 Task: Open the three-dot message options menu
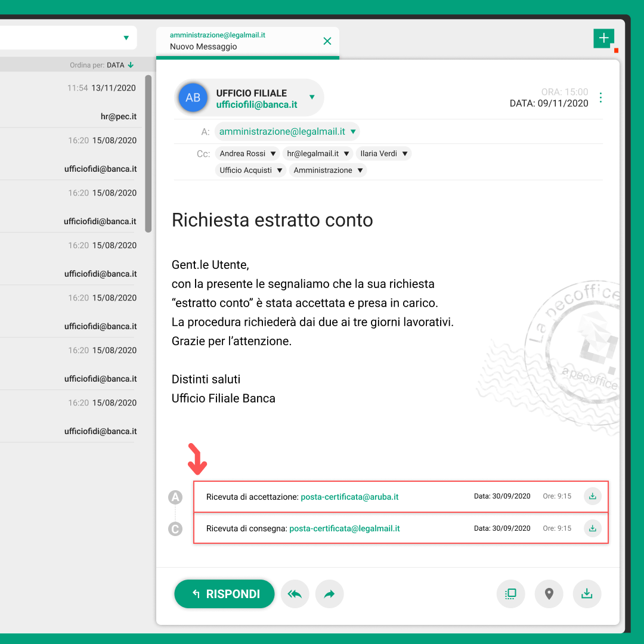(x=600, y=97)
